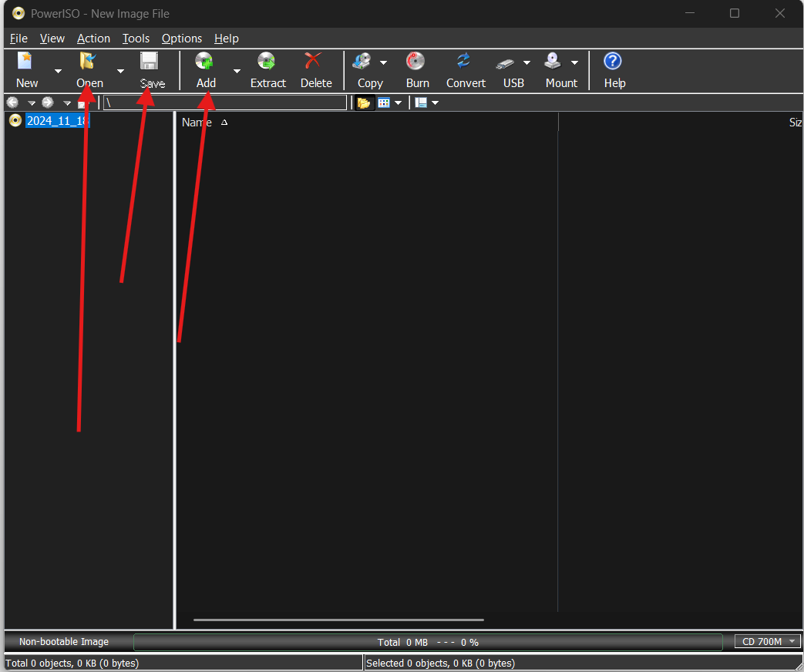Click the back navigation arrow
804x672 pixels.
[12, 102]
